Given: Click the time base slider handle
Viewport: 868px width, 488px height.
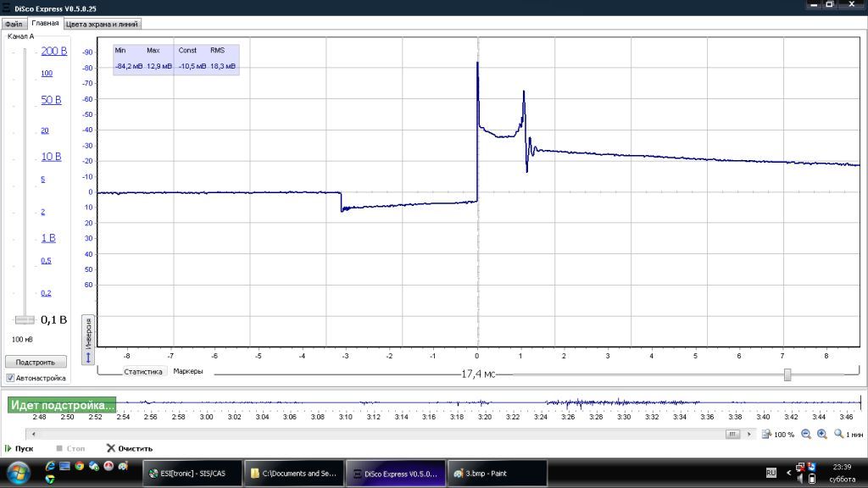Looking at the screenshot, I should [x=787, y=374].
